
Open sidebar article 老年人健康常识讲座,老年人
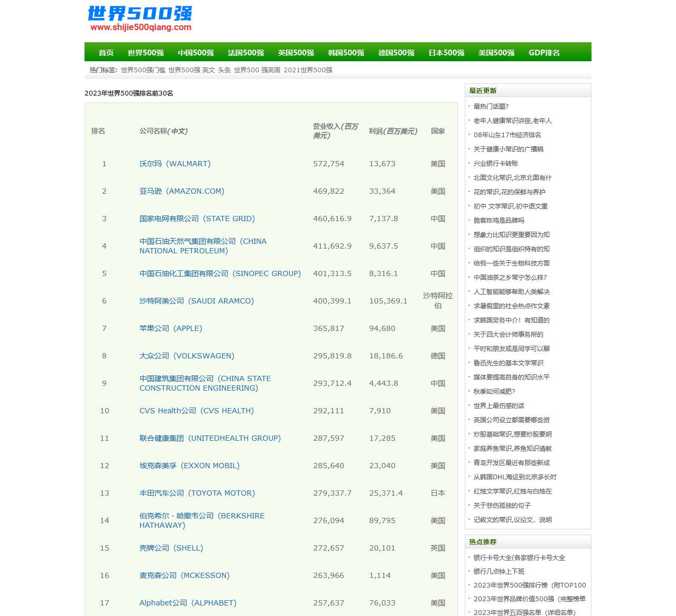513,120
